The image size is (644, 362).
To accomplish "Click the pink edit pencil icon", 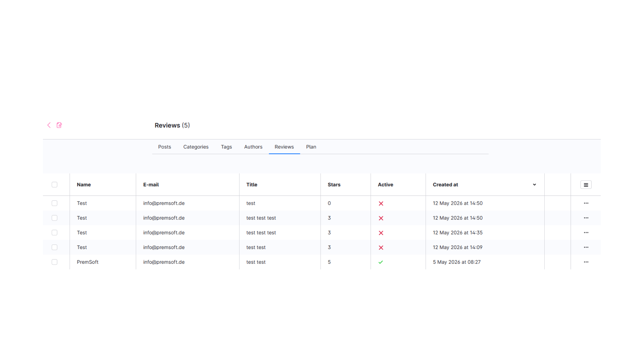I will point(59,125).
